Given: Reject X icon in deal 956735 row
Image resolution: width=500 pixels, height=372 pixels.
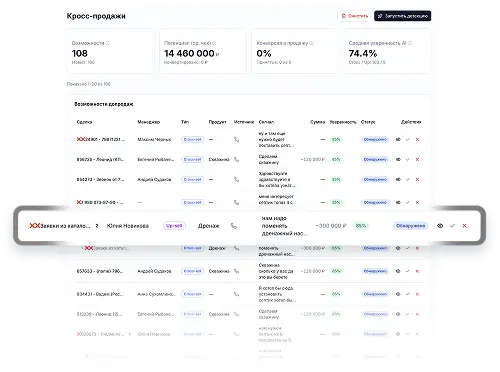Looking at the screenshot, I should tap(417, 159).
